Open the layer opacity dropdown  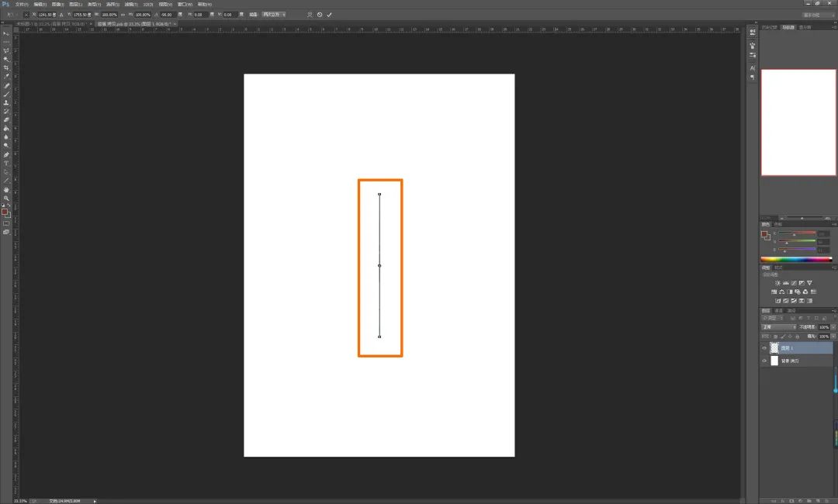[833, 326]
